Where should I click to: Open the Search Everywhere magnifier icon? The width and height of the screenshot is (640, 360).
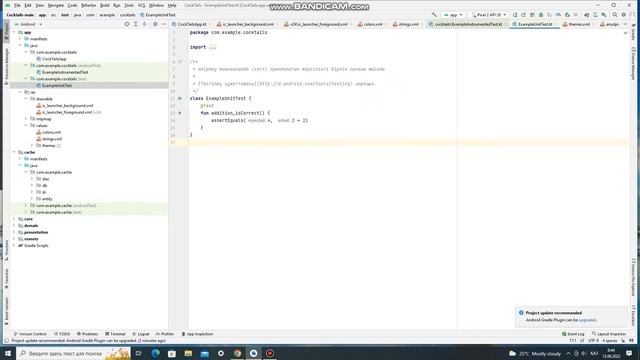[615, 15]
